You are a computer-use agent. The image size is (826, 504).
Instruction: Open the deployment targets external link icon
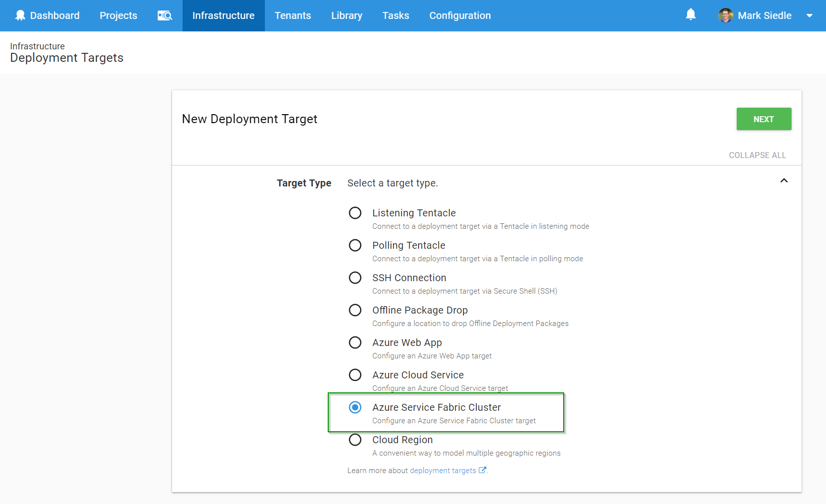click(482, 469)
